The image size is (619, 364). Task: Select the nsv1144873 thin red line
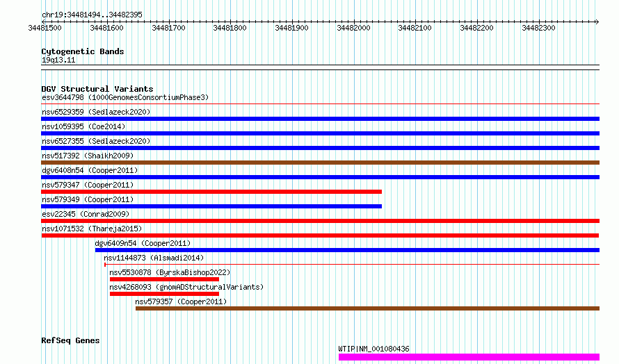pos(352,264)
